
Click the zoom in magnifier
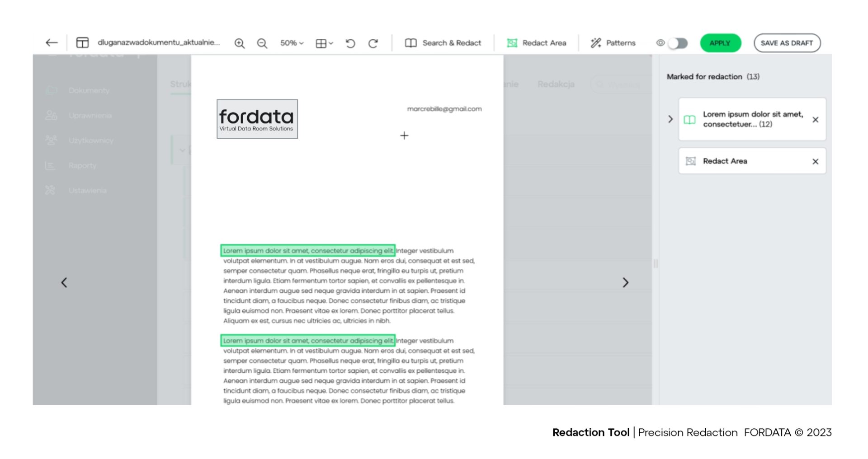pos(240,43)
